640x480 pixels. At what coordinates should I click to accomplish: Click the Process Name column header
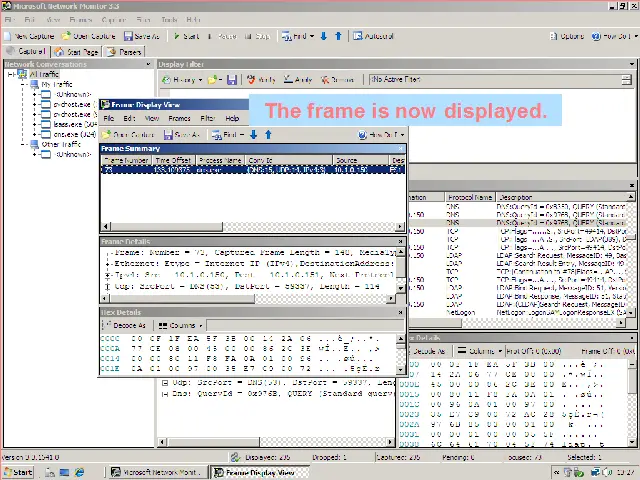220,160
